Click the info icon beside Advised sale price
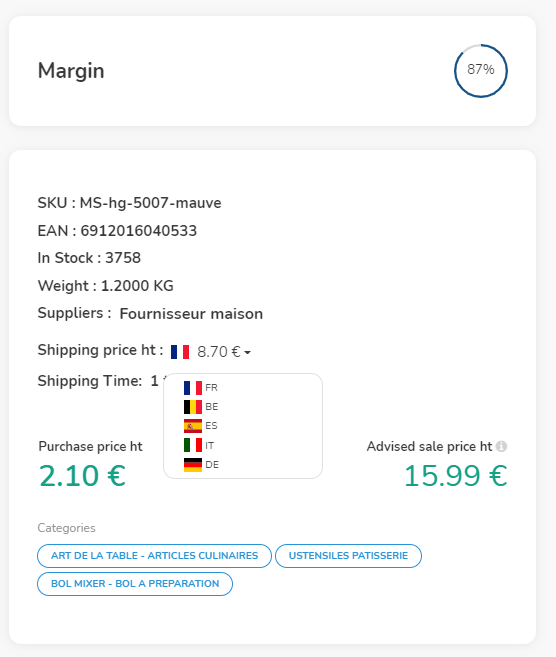556x657 pixels. 501,446
